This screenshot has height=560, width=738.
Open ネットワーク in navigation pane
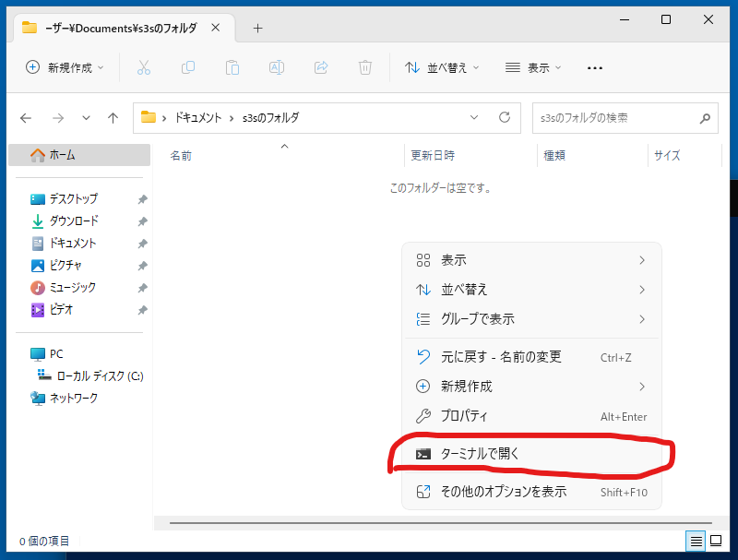pyautogui.click(x=64, y=399)
